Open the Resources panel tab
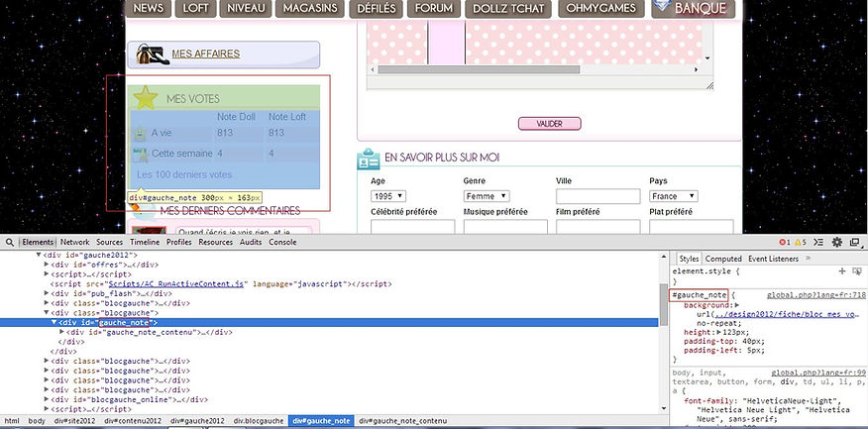Image resolution: width=868 pixels, height=429 pixels. pyautogui.click(x=216, y=243)
